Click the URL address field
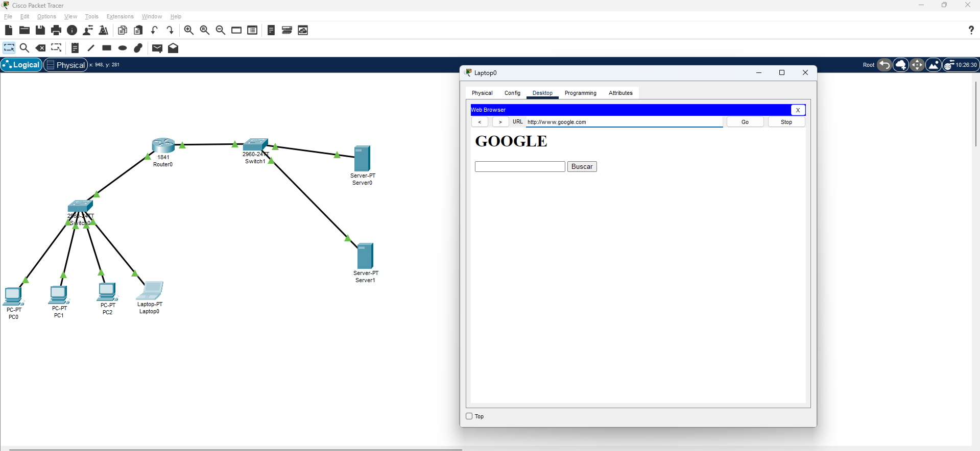Screen dimensions: 980x451 (625, 122)
